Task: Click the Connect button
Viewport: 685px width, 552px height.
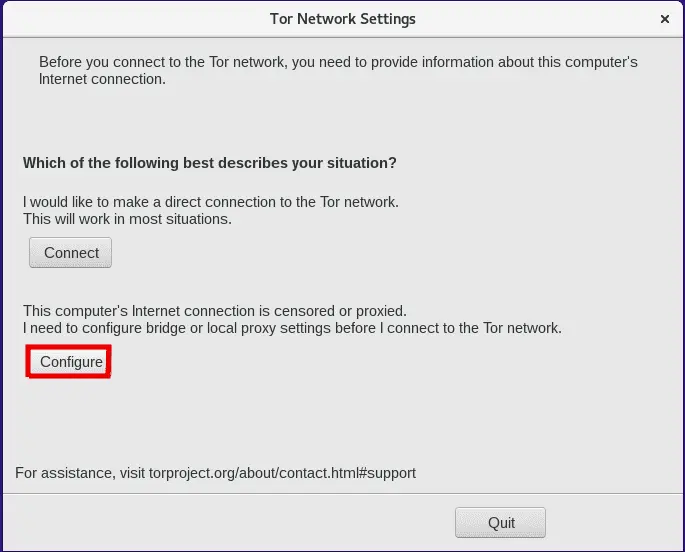Action: (71, 253)
